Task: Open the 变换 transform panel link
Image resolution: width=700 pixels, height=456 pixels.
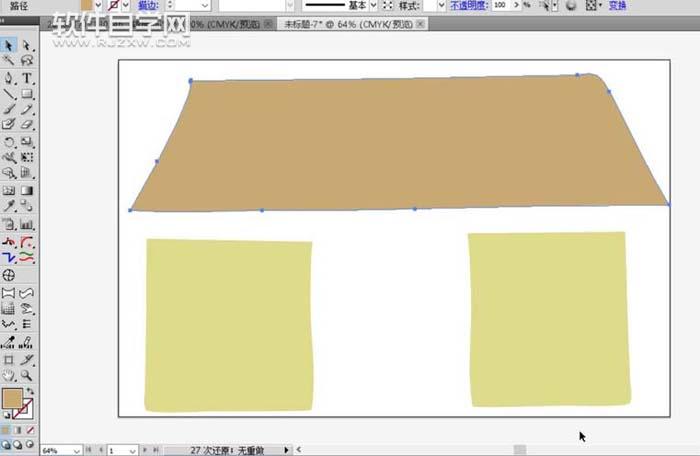Action: coord(617,5)
